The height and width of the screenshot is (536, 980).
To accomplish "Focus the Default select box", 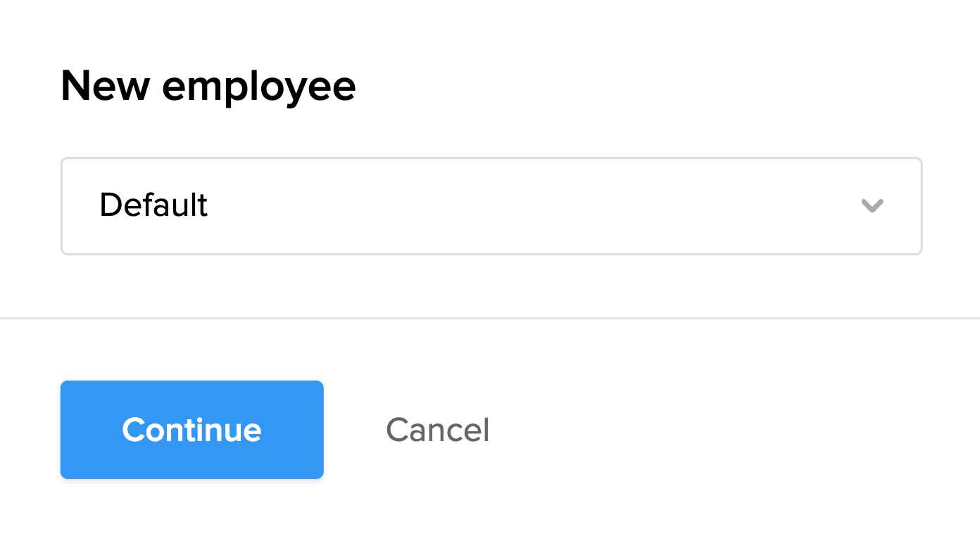I will coord(491,205).
